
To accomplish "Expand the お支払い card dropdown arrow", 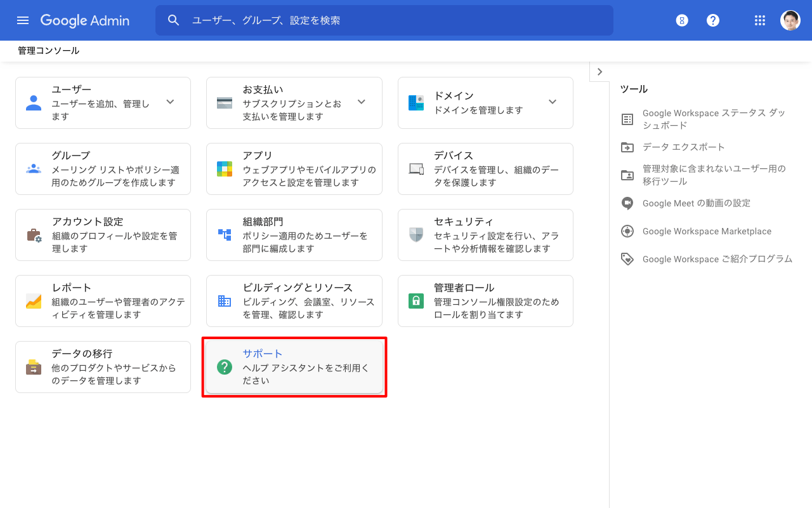I will 362,102.
